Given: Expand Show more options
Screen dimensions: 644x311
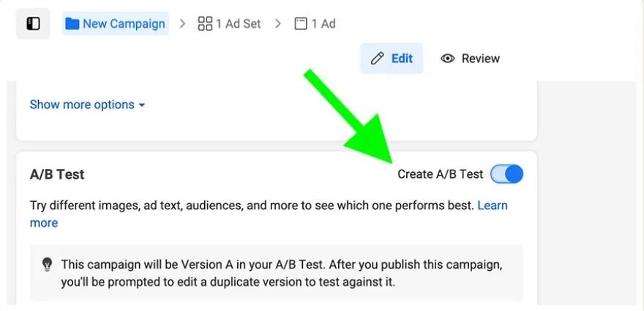Looking at the screenshot, I should pos(82,105).
